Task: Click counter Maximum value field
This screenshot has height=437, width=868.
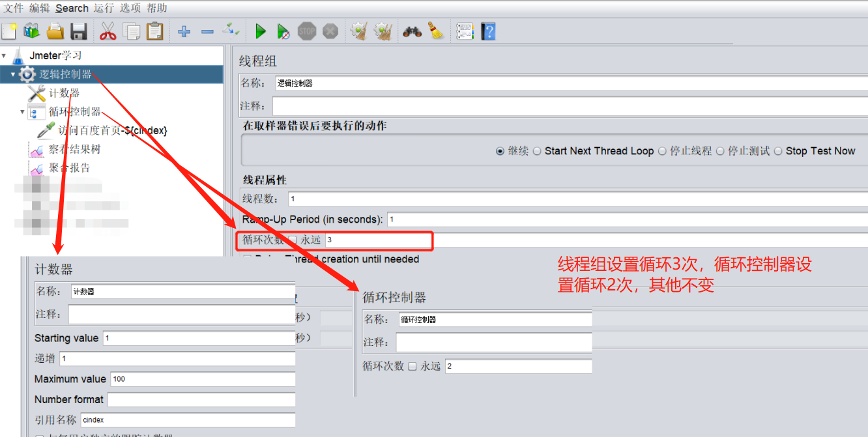Action: pyautogui.click(x=203, y=379)
